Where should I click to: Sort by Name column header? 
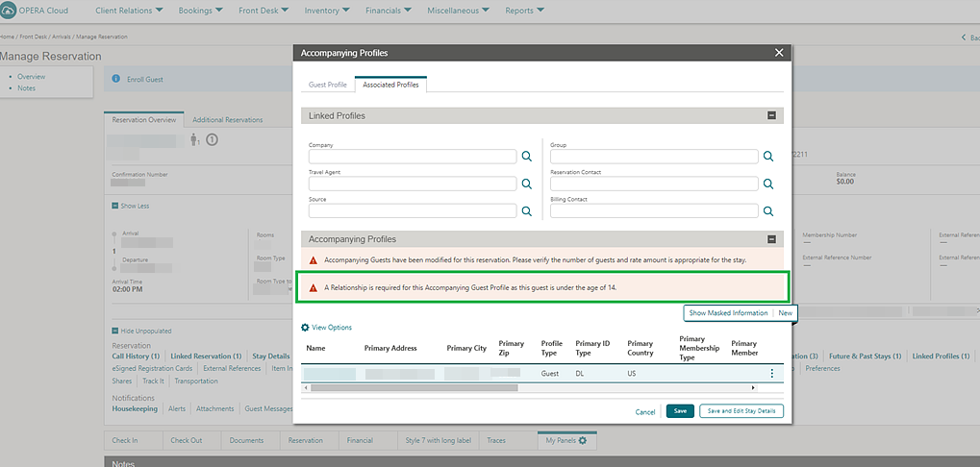(315, 348)
